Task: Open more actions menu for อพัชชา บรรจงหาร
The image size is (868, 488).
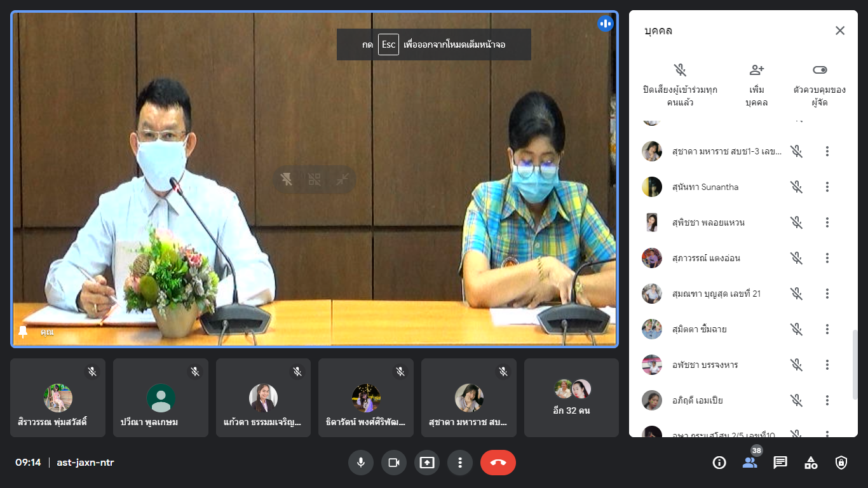Action: coord(827,365)
